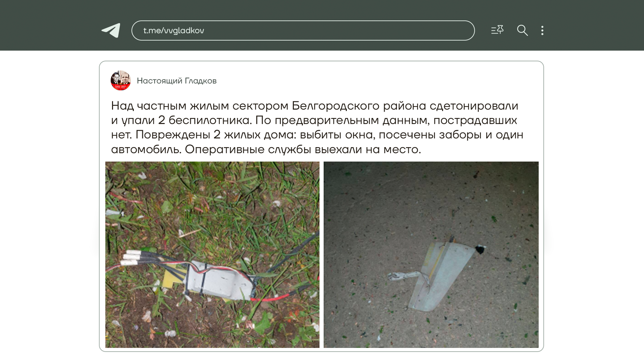Click the text 't.me/vvgladkov' in the bar
The height and width of the screenshot is (362, 644).
click(x=174, y=31)
